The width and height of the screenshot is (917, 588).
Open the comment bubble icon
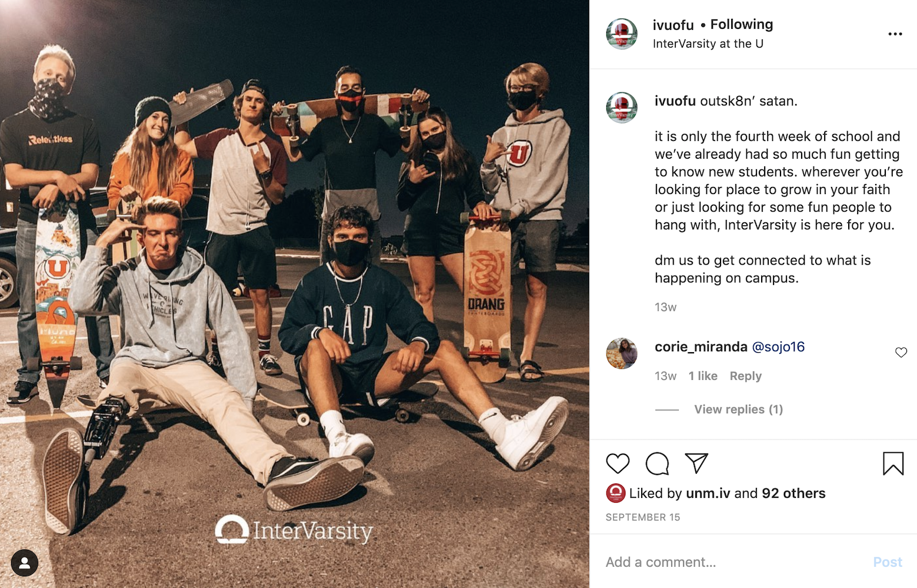[657, 463]
